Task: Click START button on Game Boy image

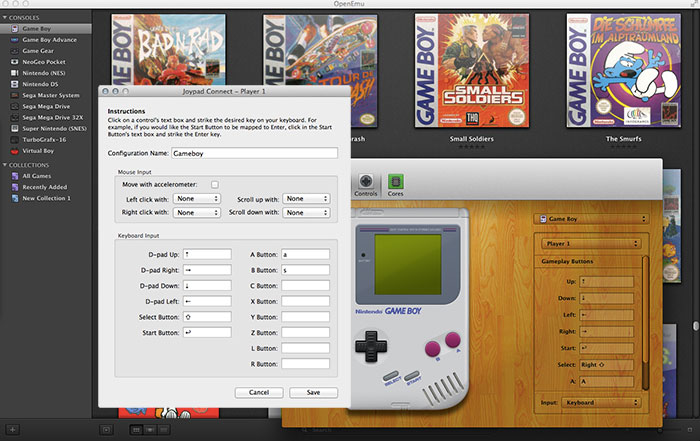Action: click(x=411, y=376)
